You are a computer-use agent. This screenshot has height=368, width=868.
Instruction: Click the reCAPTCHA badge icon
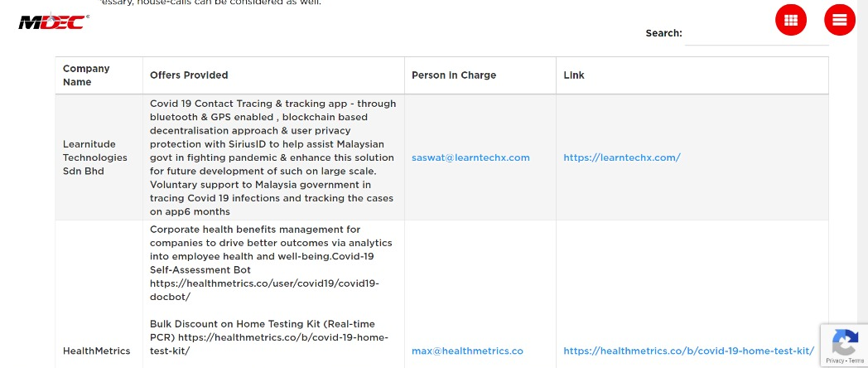(845, 342)
